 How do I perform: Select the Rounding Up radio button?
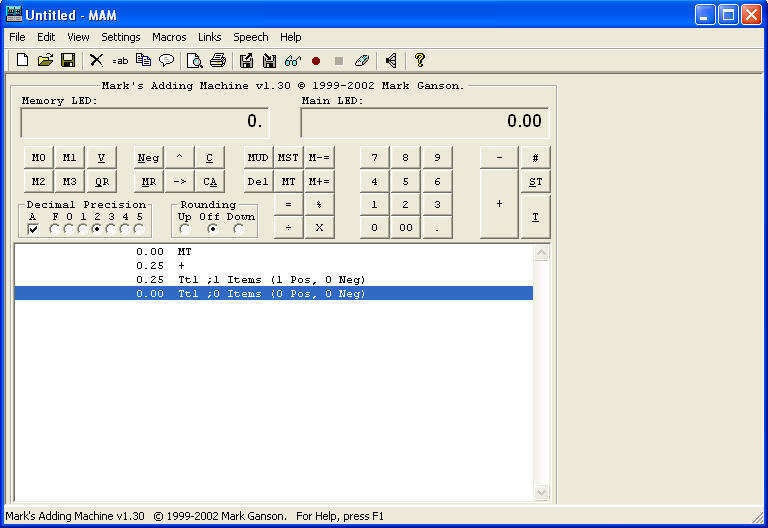coord(185,229)
